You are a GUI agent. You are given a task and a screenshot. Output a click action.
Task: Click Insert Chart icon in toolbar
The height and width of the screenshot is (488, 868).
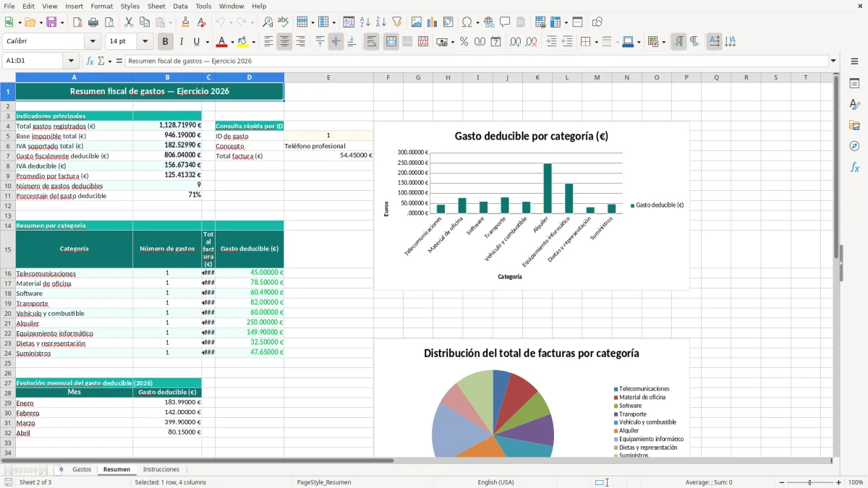pos(433,22)
